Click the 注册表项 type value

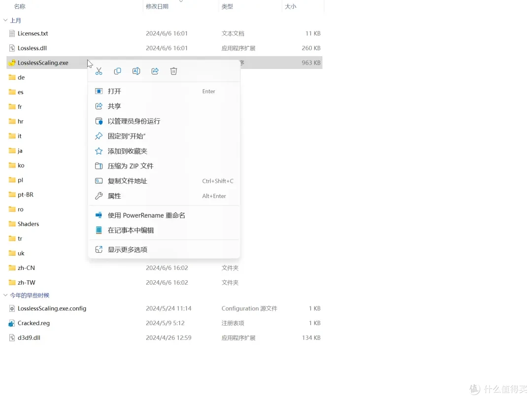pyautogui.click(x=233, y=323)
